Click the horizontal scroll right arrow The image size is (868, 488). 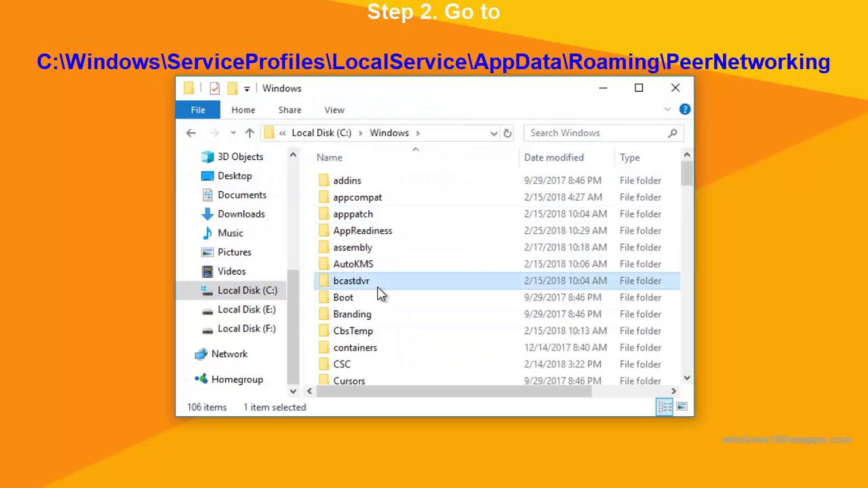(673, 391)
